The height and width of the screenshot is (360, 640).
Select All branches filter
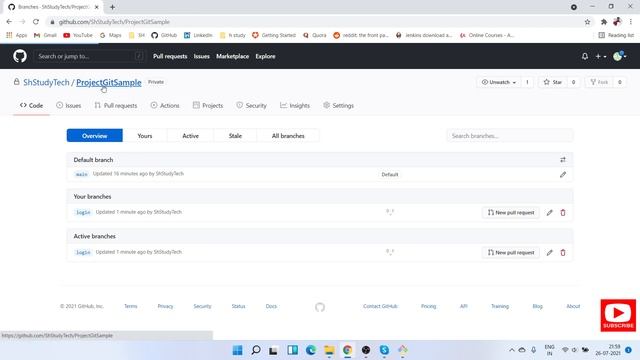click(x=288, y=136)
